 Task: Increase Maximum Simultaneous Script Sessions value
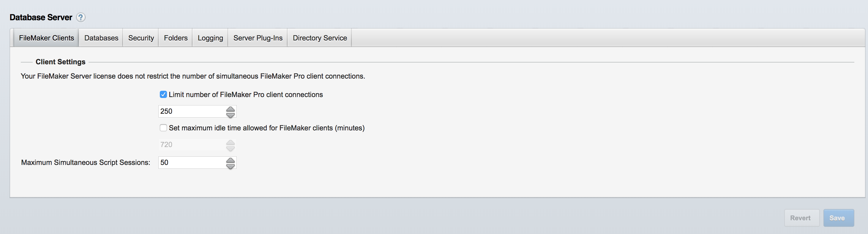pos(231,160)
